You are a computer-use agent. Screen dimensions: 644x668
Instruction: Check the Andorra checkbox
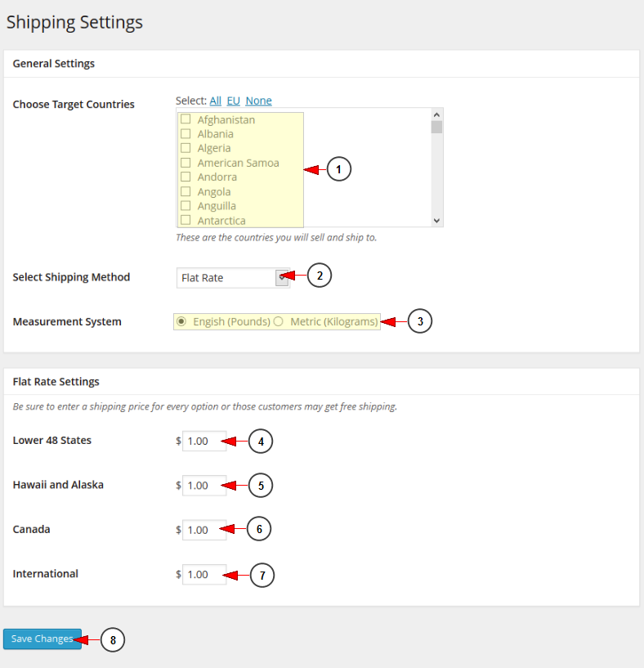click(186, 177)
